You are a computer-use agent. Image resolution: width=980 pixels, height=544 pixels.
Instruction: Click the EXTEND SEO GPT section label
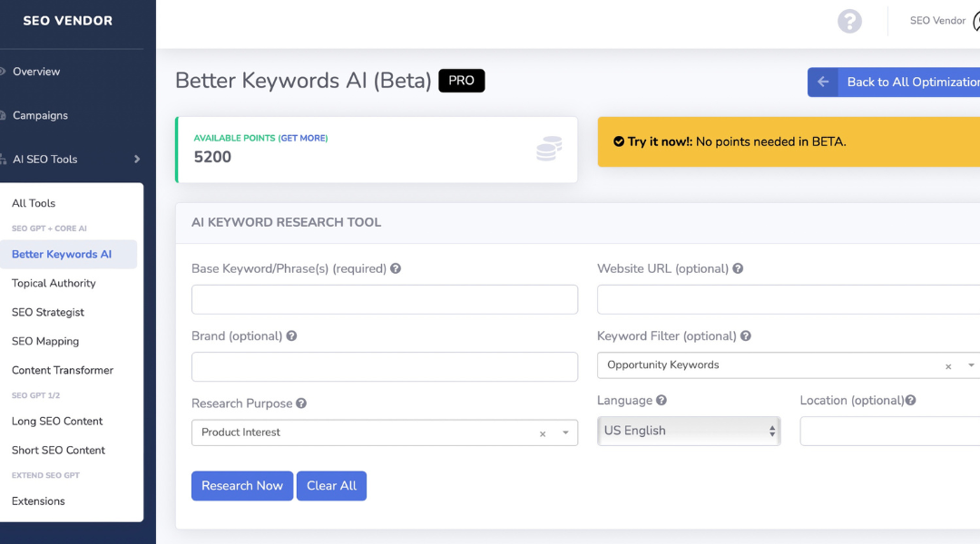[45, 475]
